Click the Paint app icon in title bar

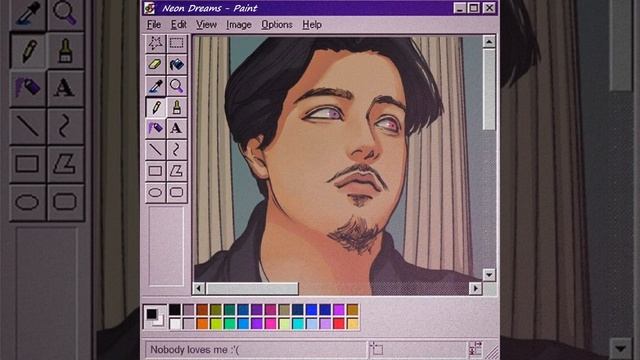click(150, 8)
